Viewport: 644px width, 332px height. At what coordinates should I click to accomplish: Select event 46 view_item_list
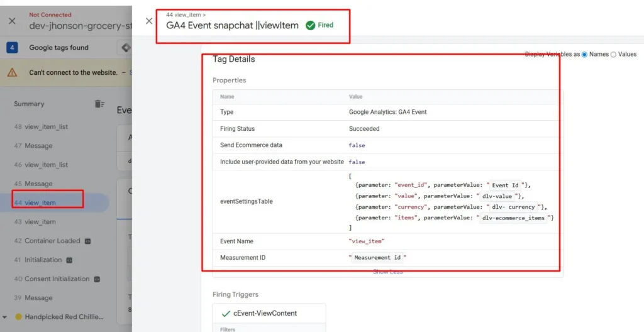click(x=41, y=165)
